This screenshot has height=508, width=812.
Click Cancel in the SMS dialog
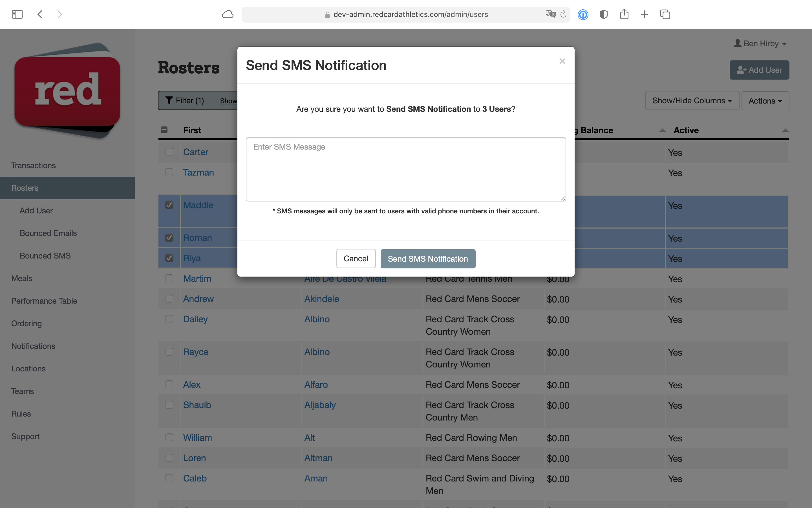(356, 258)
